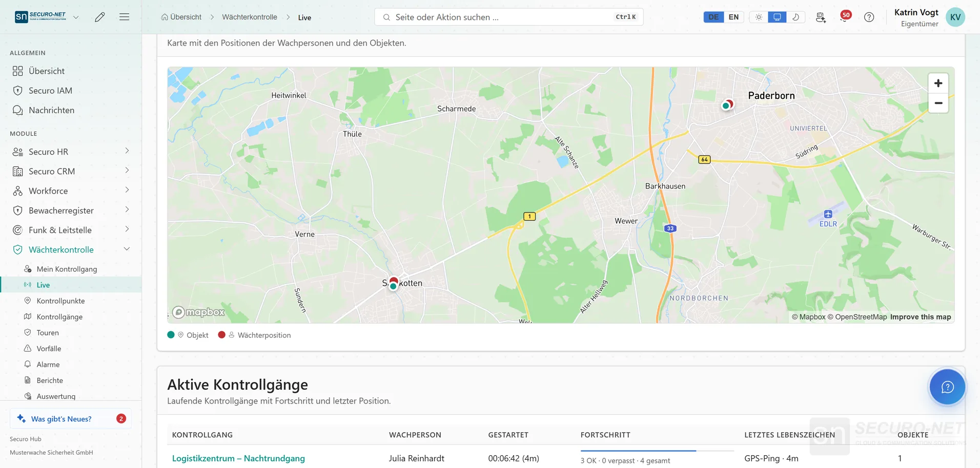The width and height of the screenshot is (980, 468).
Task: Click the home icon in breadcrumb
Action: tap(165, 17)
